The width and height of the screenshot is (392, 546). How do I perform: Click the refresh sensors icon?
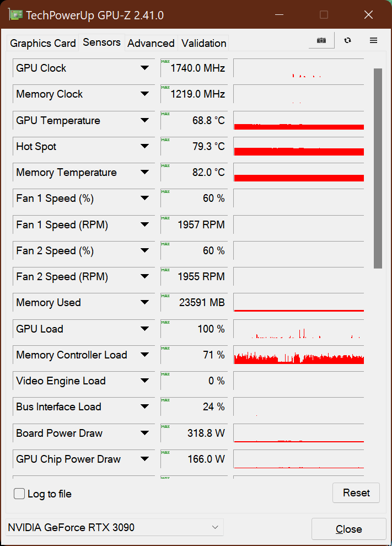(x=347, y=40)
